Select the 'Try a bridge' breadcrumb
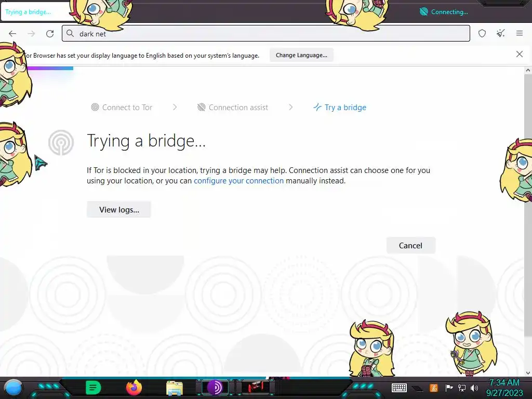This screenshot has height=399, width=532. (x=340, y=107)
